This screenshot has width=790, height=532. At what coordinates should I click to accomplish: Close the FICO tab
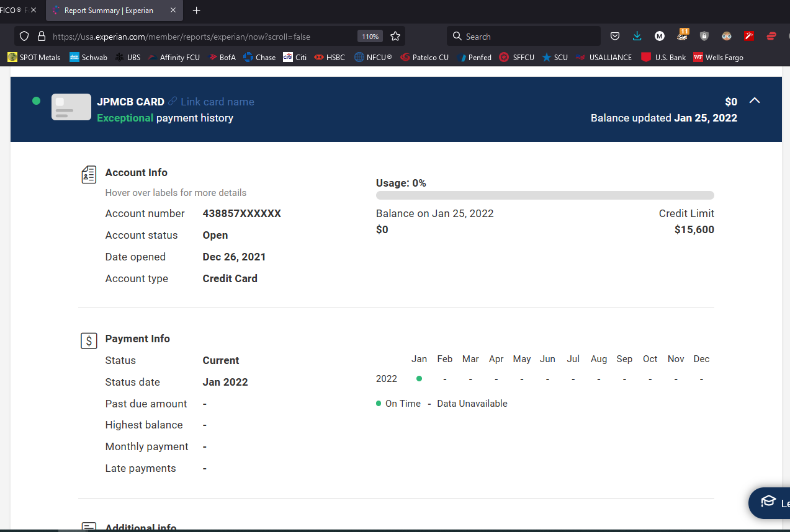click(x=34, y=11)
